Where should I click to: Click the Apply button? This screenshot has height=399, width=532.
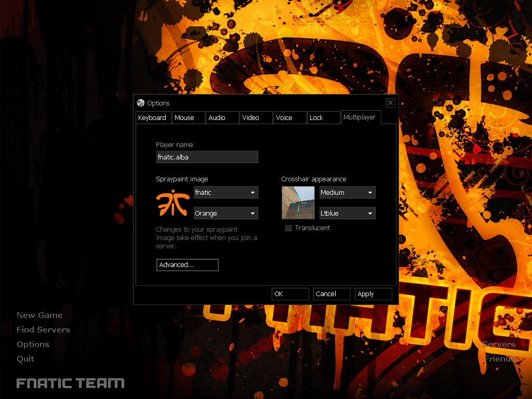click(x=374, y=294)
